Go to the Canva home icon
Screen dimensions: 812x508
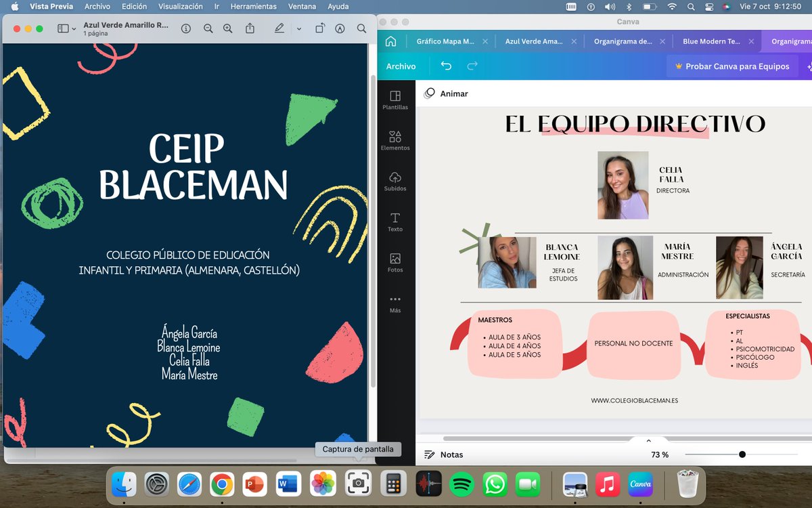coord(390,41)
